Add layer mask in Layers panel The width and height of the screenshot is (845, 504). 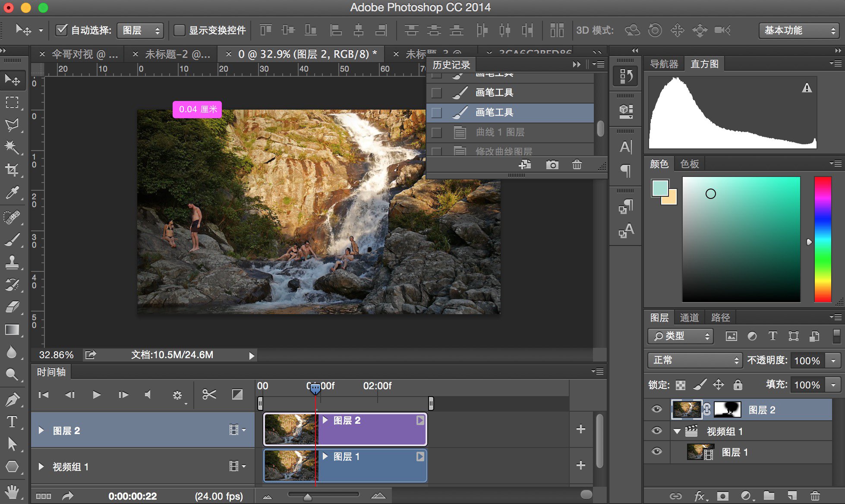point(722,496)
